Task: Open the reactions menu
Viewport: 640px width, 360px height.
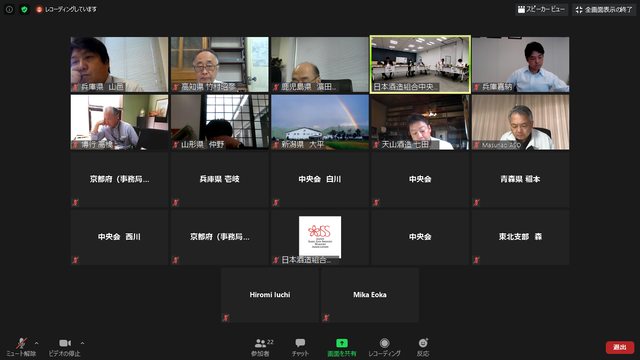Action: (x=423, y=347)
